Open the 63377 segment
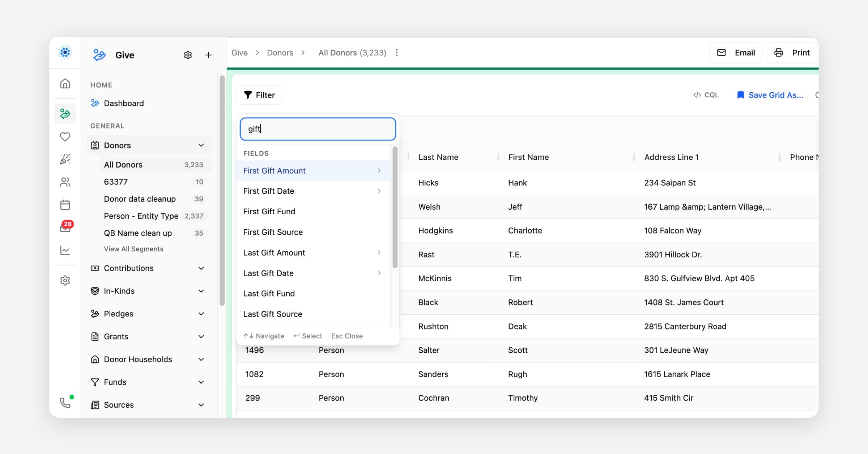The height and width of the screenshot is (454, 868). pos(156,182)
